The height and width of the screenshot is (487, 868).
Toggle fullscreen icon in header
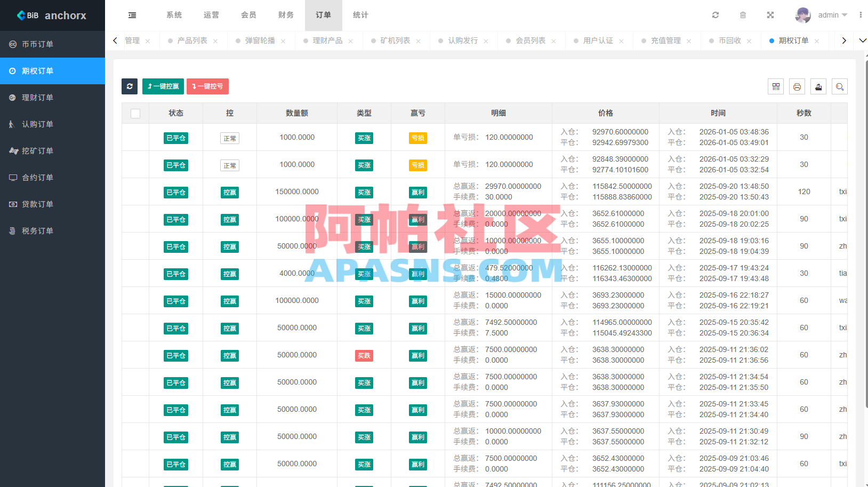[770, 15]
